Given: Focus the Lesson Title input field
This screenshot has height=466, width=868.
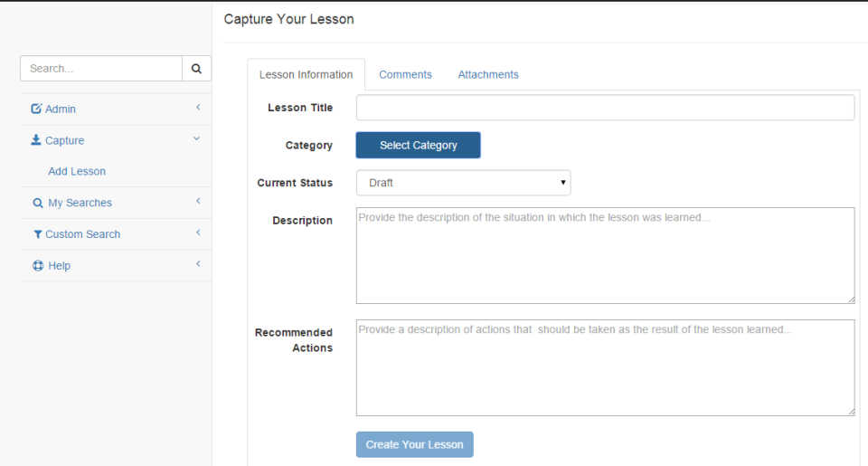Looking at the screenshot, I should pyautogui.click(x=605, y=108).
